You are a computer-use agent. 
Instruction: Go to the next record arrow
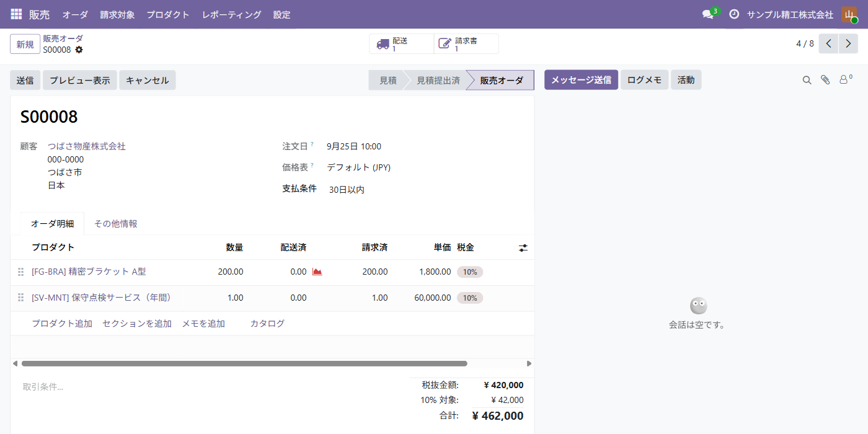coord(848,44)
